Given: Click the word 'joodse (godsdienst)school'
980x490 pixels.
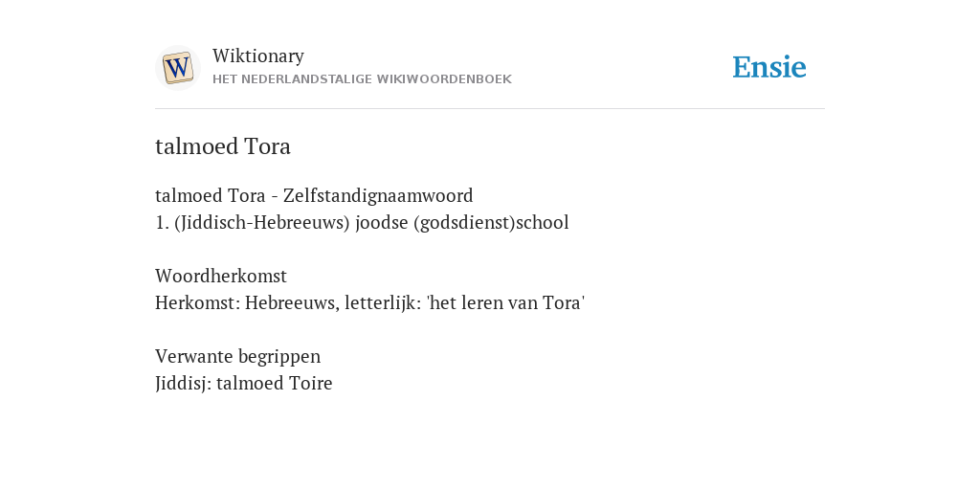Looking at the screenshot, I should coord(462,222).
